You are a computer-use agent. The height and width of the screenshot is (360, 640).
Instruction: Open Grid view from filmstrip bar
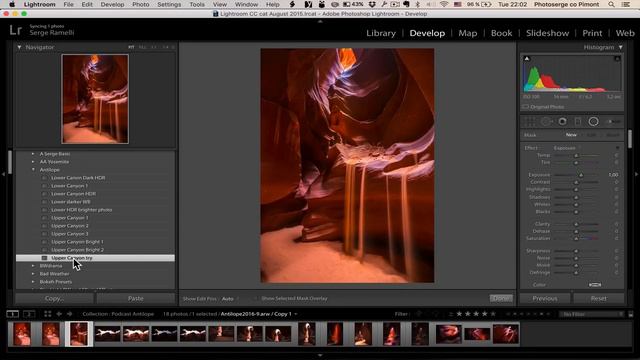(x=48, y=314)
